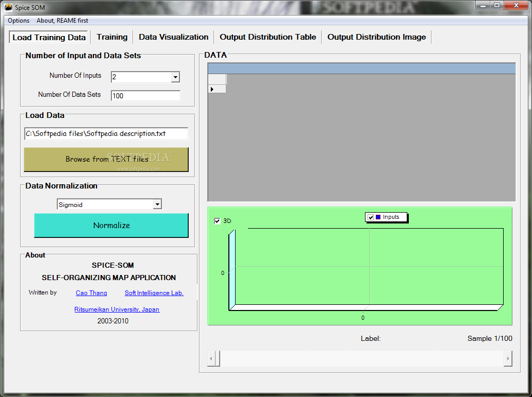Click the 'Label:' text
The height and width of the screenshot is (397, 532).
coord(371,338)
